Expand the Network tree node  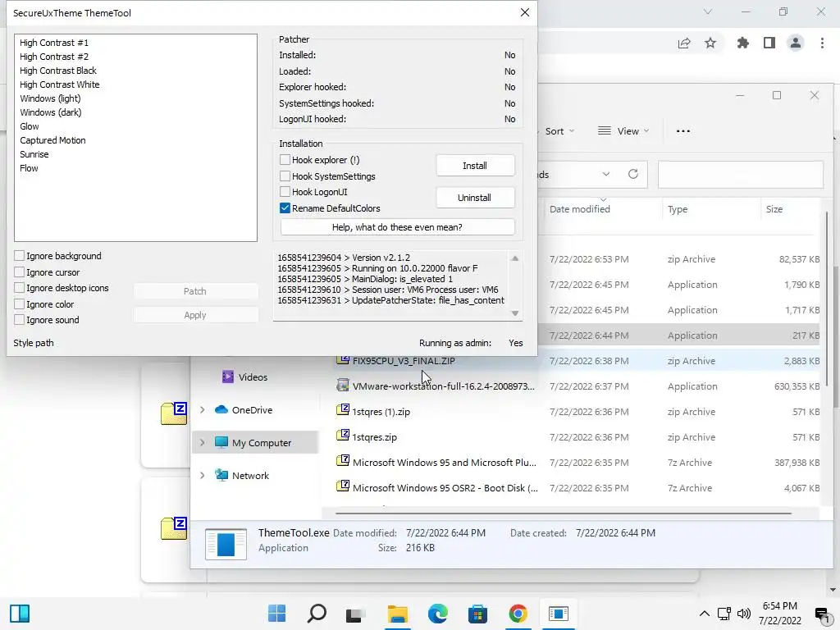pos(203,475)
